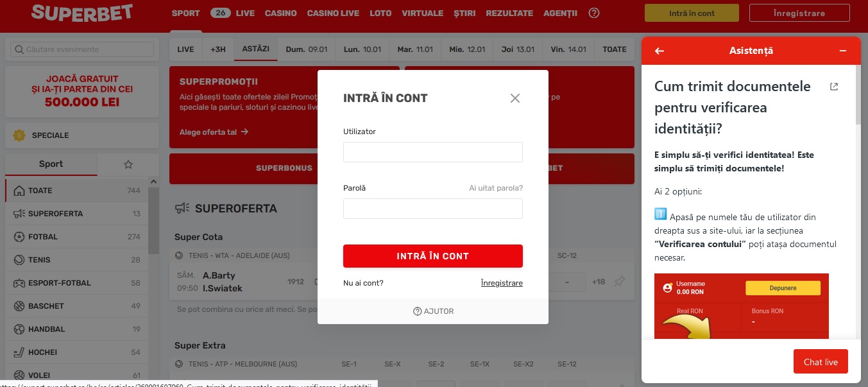Click the Parolă input field

coord(433,209)
